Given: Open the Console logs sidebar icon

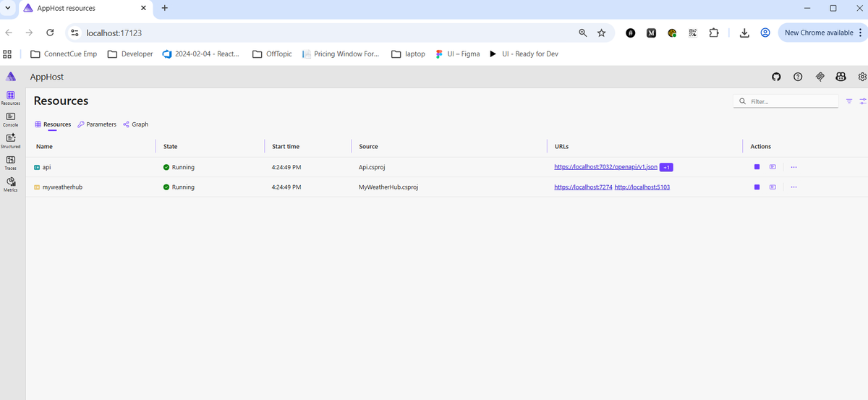Looking at the screenshot, I should pos(11,119).
